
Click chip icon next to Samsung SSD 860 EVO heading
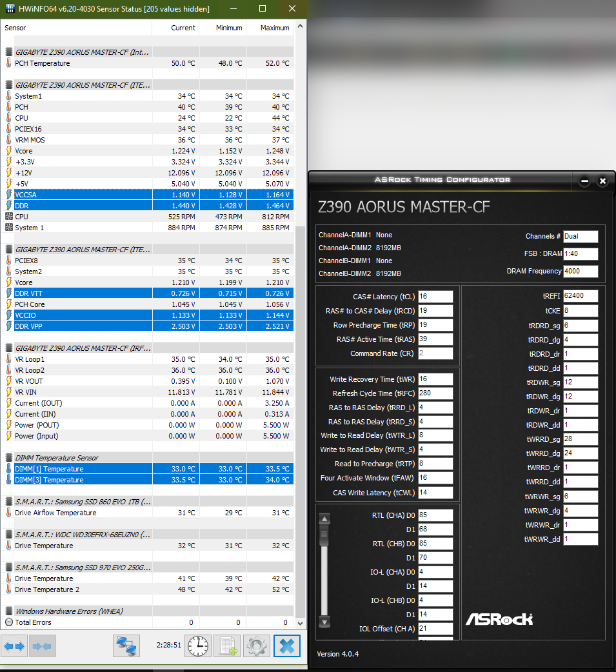[8, 502]
